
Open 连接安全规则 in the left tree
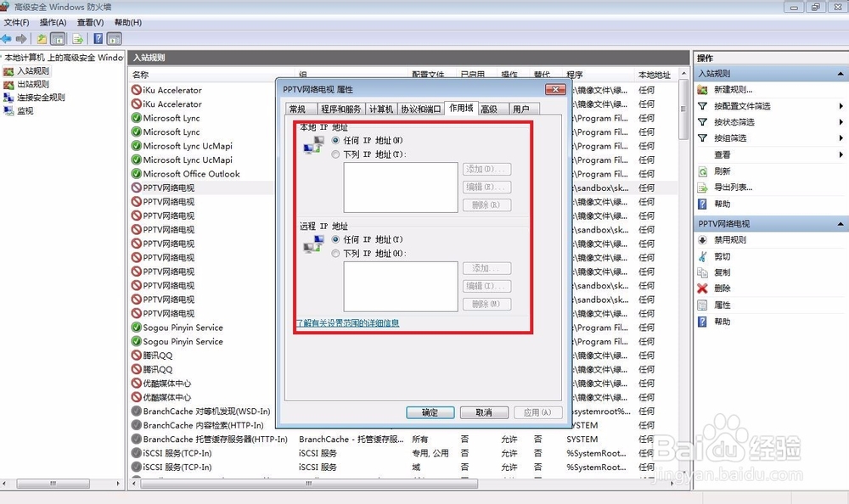point(41,98)
